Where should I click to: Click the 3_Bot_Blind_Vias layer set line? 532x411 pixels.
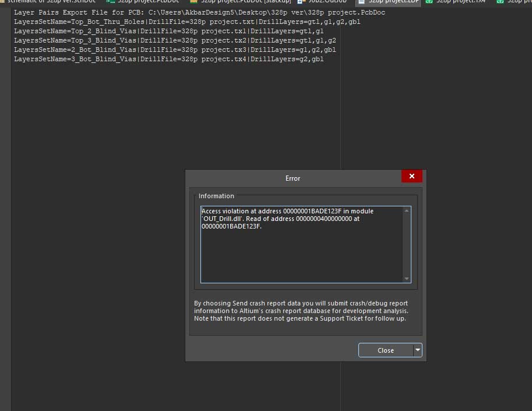coord(169,59)
